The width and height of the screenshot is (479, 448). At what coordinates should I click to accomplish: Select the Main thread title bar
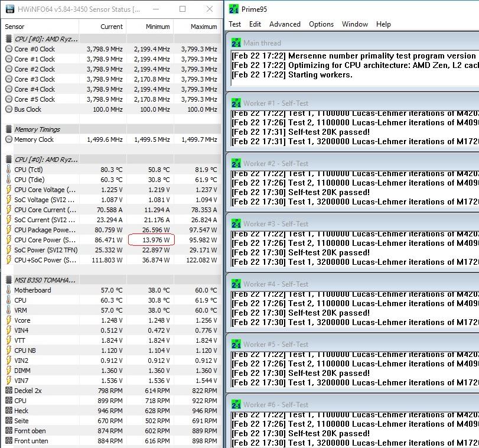(x=353, y=43)
